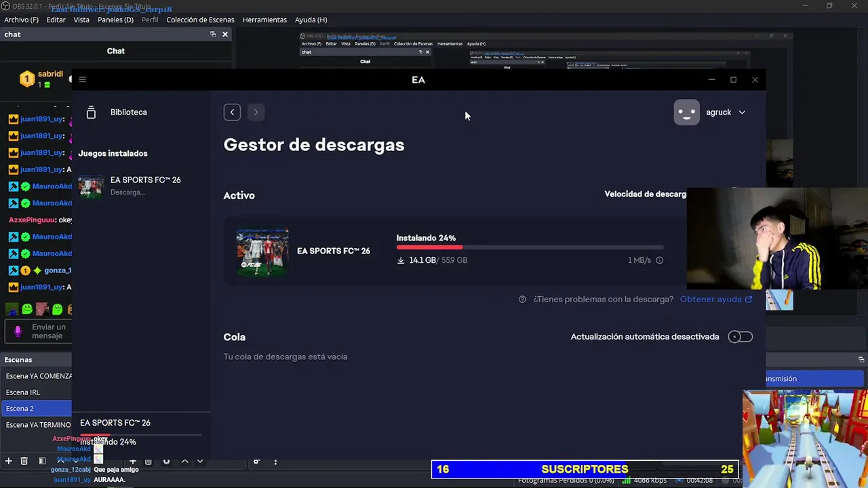This screenshot has width=868, height=488.
Task: Expand the agruck account dropdown chevron
Action: pyautogui.click(x=742, y=113)
